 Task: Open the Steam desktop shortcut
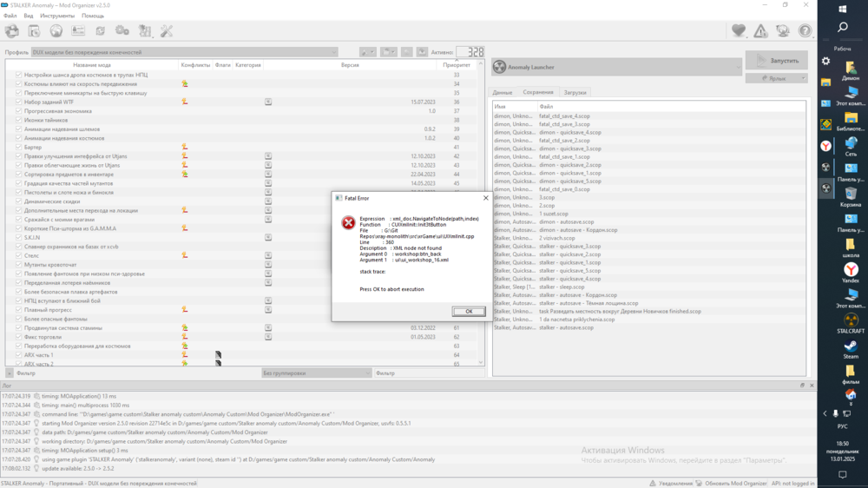[x=851, y=349]
